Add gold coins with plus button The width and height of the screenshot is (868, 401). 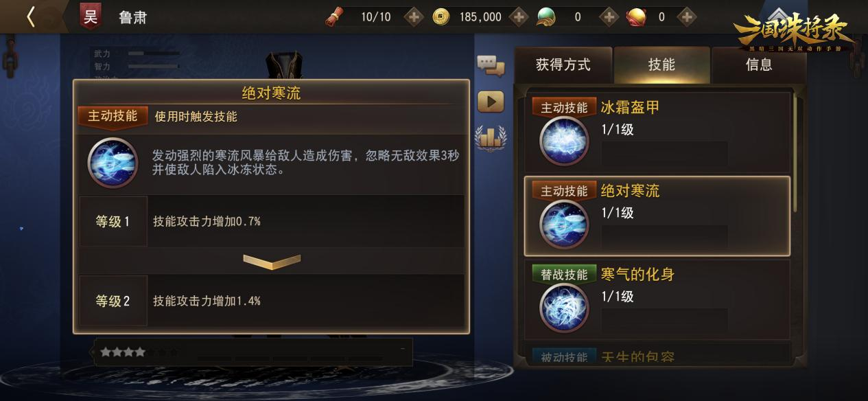click(x=519, y=16)
